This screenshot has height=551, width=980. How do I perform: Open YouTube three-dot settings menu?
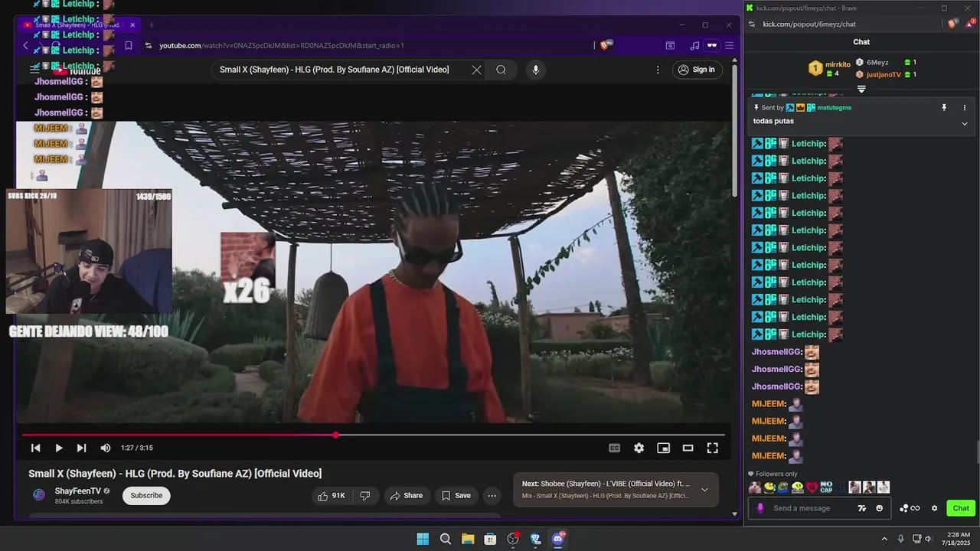coord(657,70)
